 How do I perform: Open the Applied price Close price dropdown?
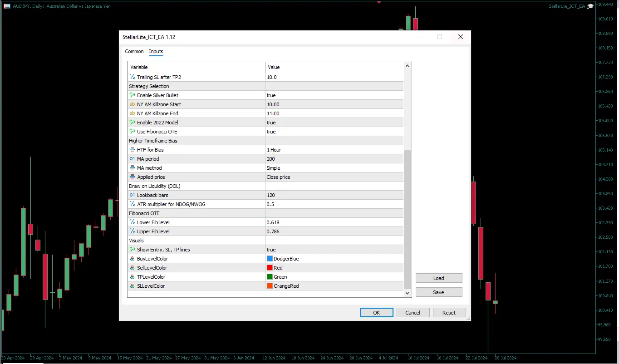click(x=334, y=177)
